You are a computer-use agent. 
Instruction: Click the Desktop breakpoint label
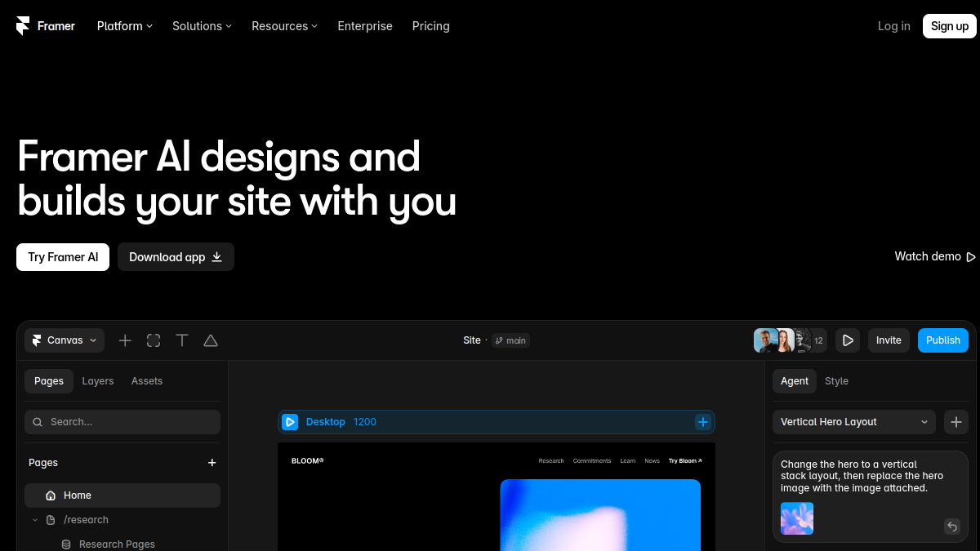point(326,422)
